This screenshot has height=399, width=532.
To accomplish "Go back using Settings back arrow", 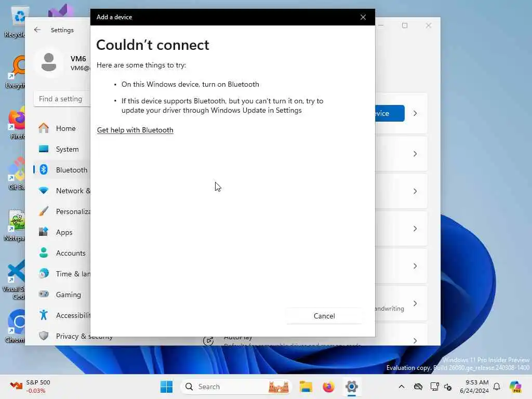I will (37, 30).
